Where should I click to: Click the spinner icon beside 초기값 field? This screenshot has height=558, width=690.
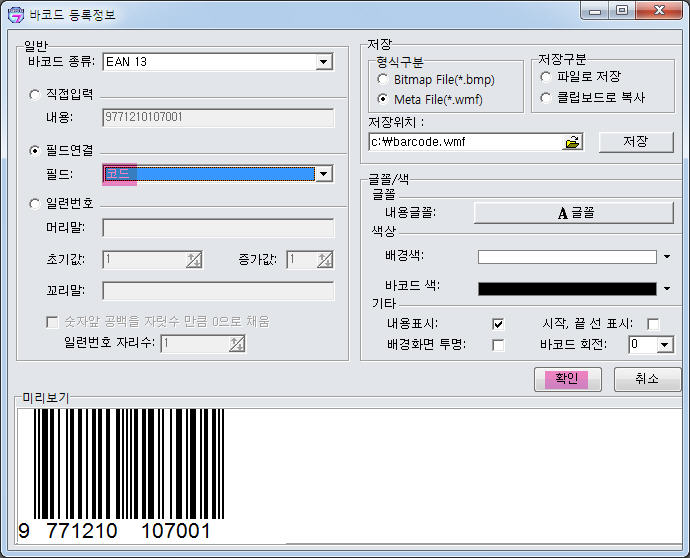tap(194, 260)
